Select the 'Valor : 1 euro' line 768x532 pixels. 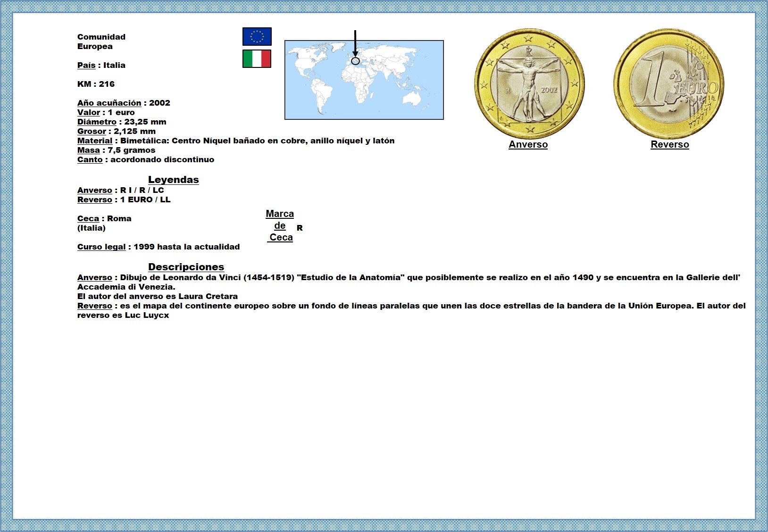[x=106, y=112]
